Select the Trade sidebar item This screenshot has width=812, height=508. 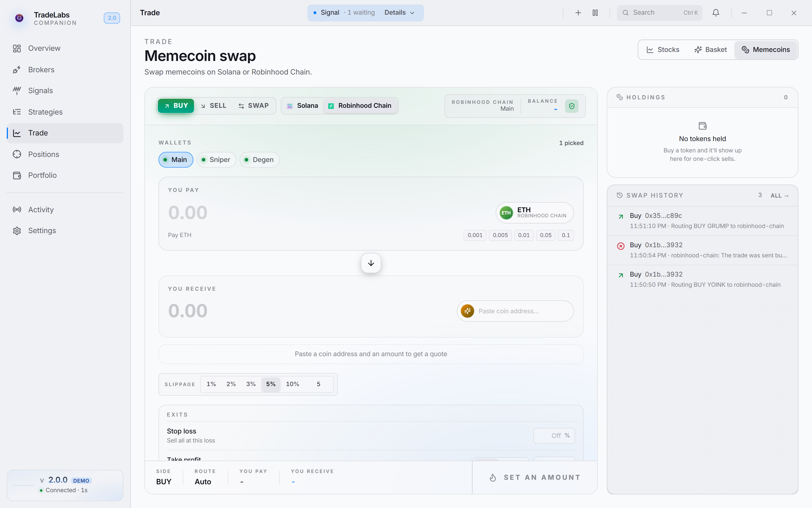[x=65, y=133]
